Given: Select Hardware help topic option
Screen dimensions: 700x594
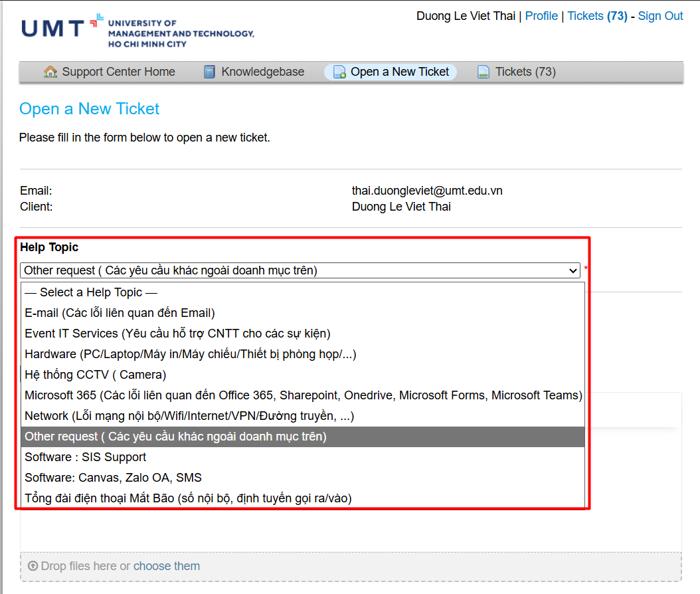Looking at the screenshot, I should 191,354.
